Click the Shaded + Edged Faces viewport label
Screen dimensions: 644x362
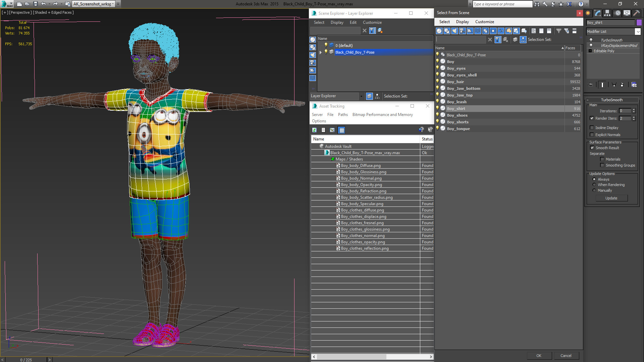coord(53,12)
